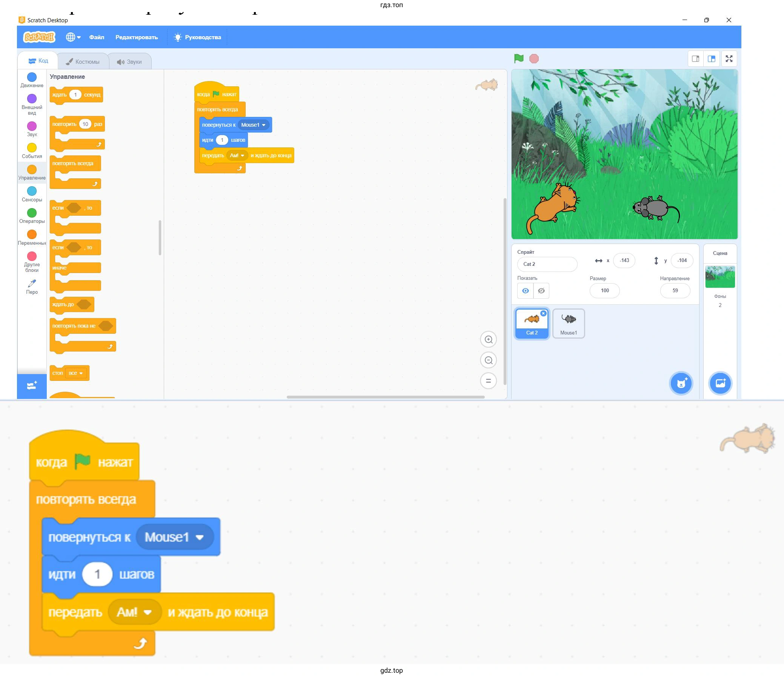Zoom out of the code workspace
This screenshot has width=784, height=678.
[488, 360]
